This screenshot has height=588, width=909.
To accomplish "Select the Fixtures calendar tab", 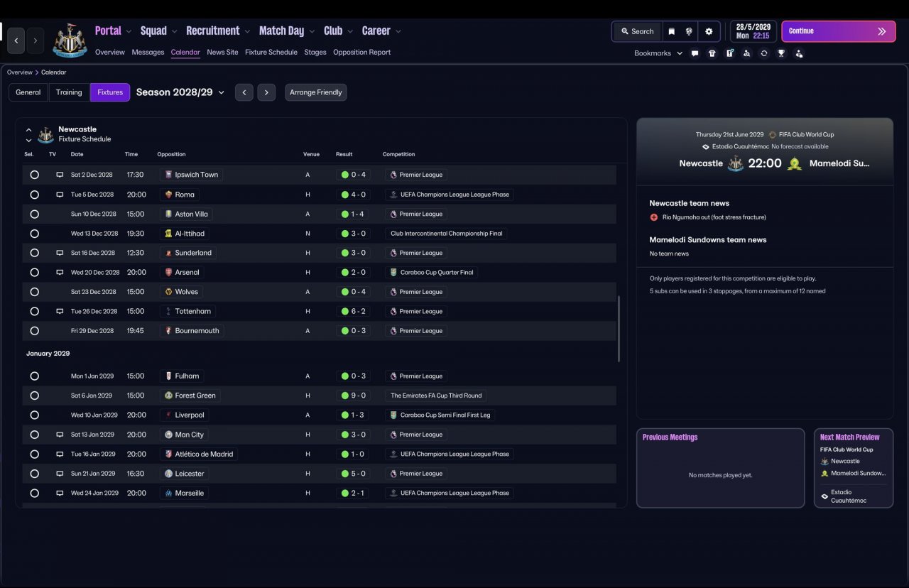I will point(110,92).
